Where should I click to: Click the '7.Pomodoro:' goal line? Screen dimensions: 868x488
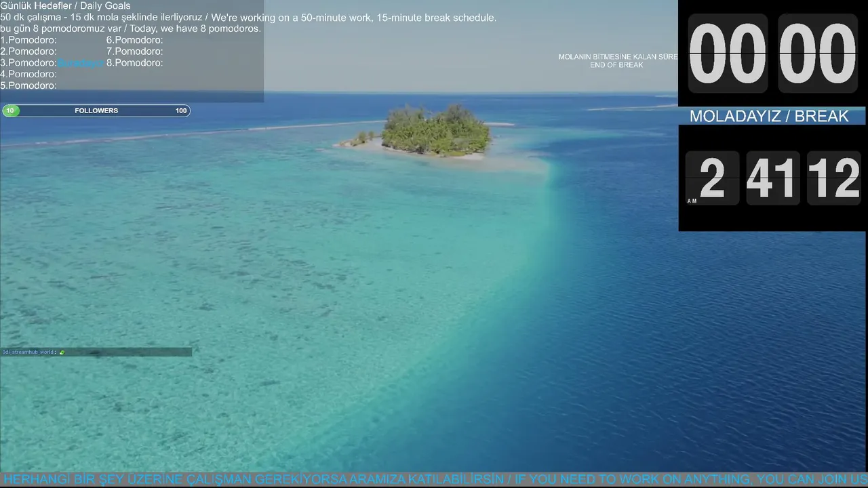pos(134,52)
